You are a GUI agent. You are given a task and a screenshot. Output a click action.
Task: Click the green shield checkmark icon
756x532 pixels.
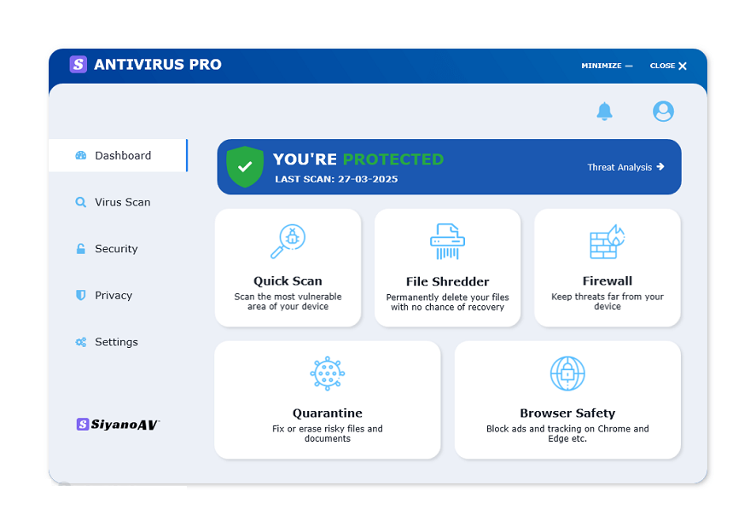click(x=245, y=166)
